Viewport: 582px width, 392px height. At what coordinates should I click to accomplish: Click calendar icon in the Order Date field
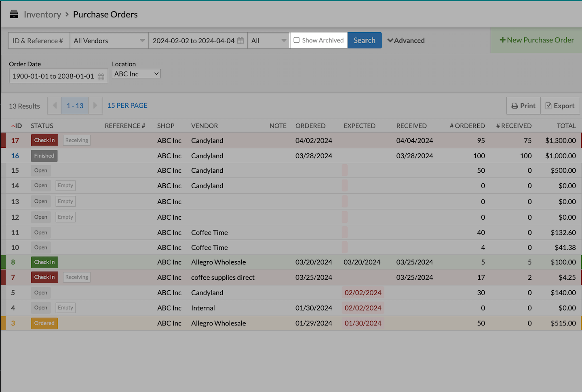point(101,77)
